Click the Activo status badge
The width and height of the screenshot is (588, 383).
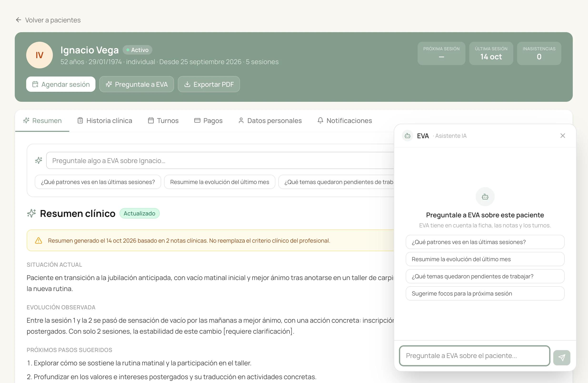(x=137, y=50)
